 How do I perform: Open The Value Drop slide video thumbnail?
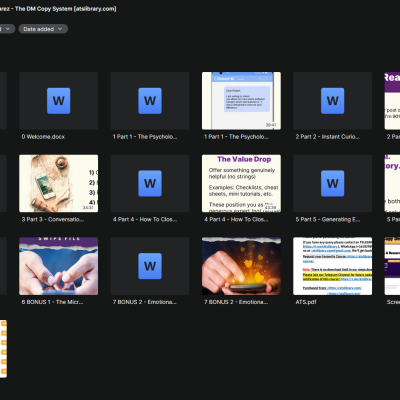coord(241,183)
